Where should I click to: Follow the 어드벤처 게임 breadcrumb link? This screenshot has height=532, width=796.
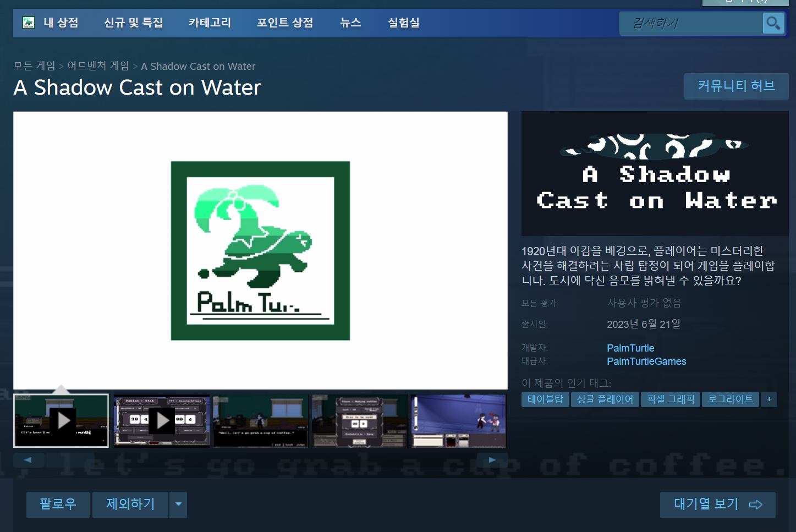pyautogui.click(x=98, y=66)
